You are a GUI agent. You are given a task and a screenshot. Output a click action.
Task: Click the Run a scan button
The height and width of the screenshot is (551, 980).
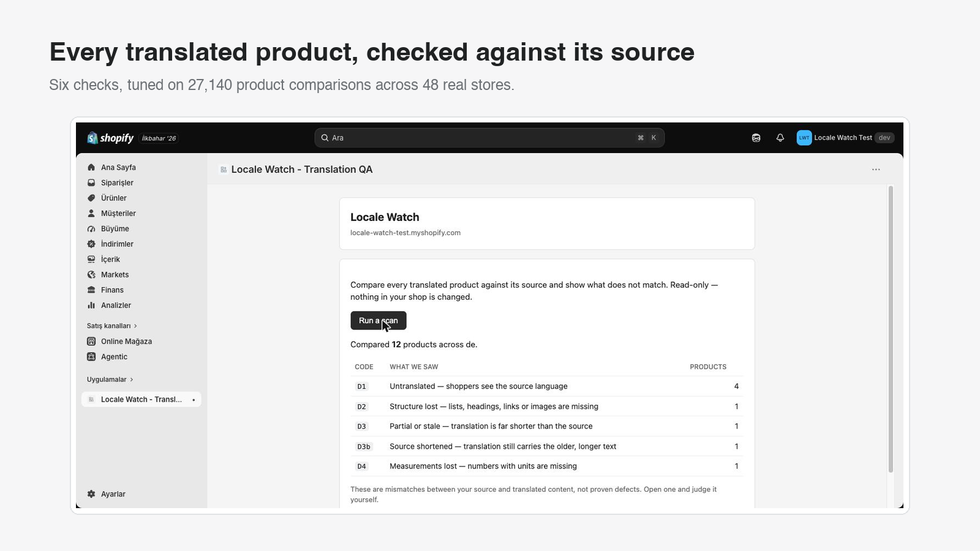(379, 320)
